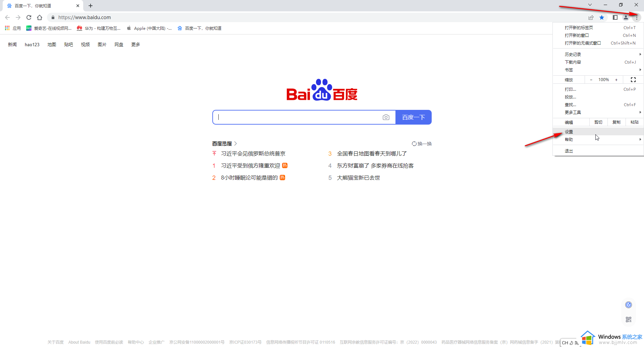
Task: Click the three-dot Chrome menu button
Action: pyautogui.click(x=637, y=17)
